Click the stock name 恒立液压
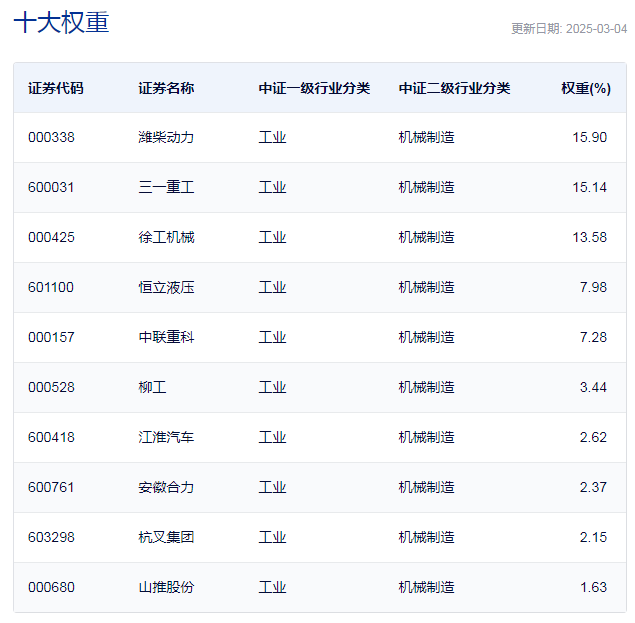 [166, 288]
